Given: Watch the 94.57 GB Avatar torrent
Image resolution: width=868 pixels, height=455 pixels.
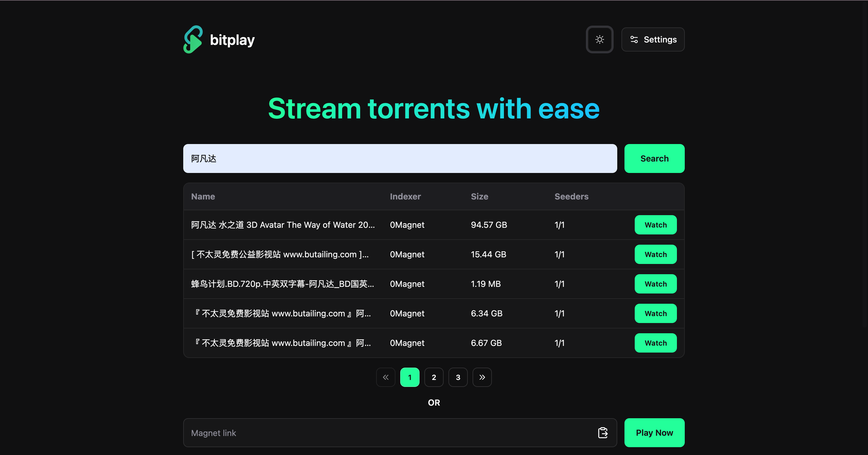Looking at the screenshot, I should 656,225.
